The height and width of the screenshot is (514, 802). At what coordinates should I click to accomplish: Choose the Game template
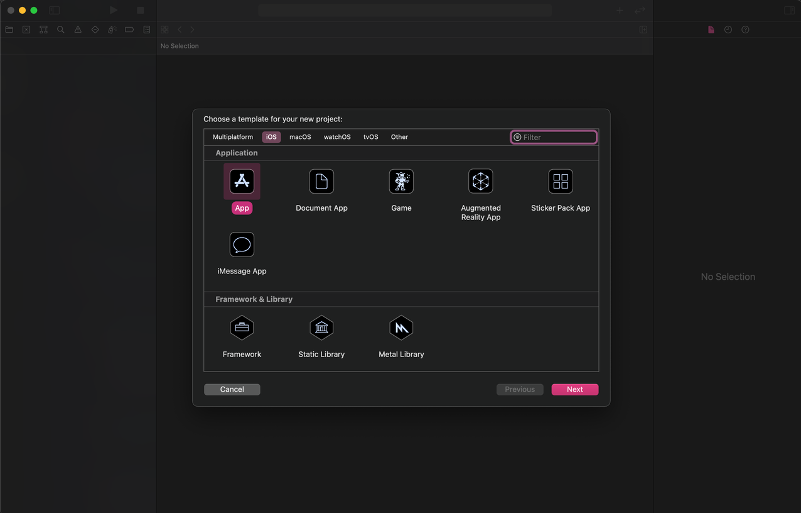click(x=401, y=190)
